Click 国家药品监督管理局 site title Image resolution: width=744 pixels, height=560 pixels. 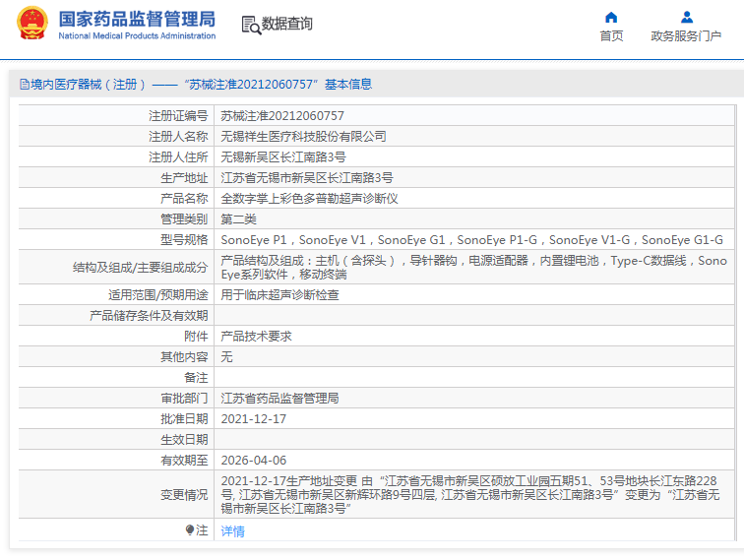(137, 20)
